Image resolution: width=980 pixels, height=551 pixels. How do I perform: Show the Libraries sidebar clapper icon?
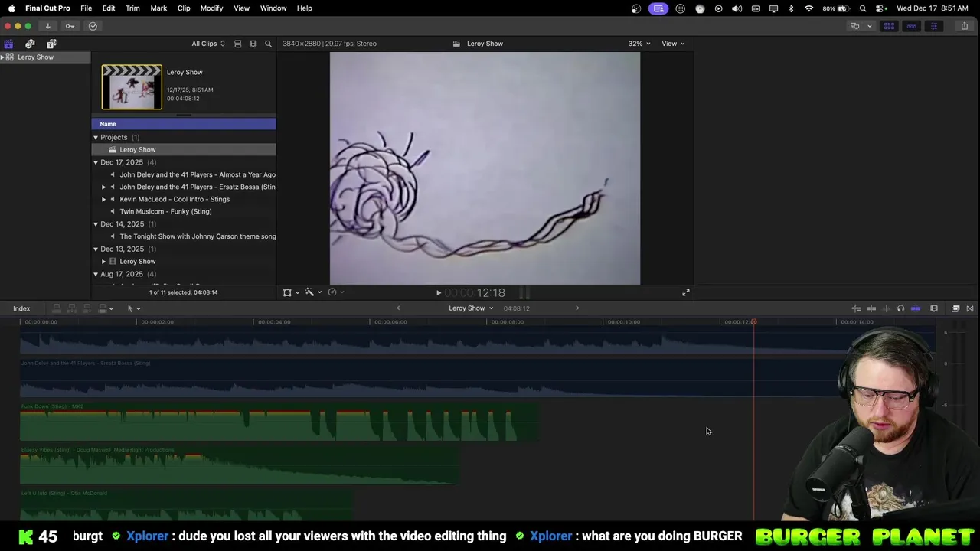tap(8, 44)
